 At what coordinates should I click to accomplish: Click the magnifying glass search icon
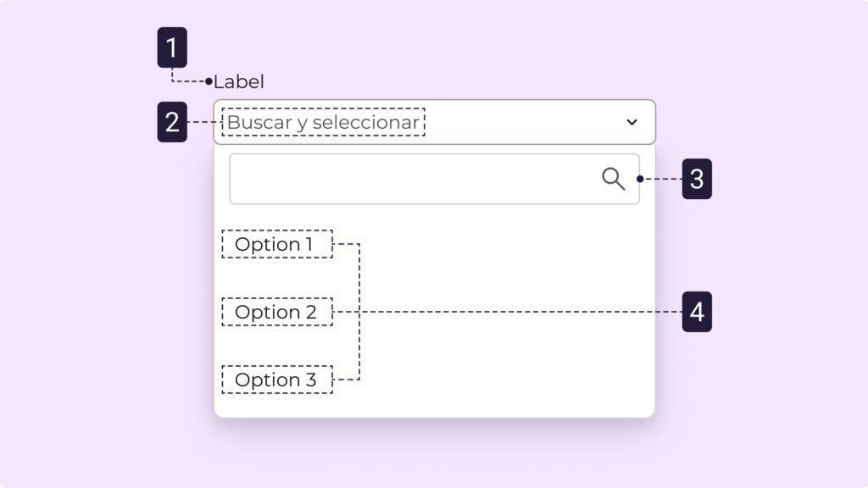[613, 179]
